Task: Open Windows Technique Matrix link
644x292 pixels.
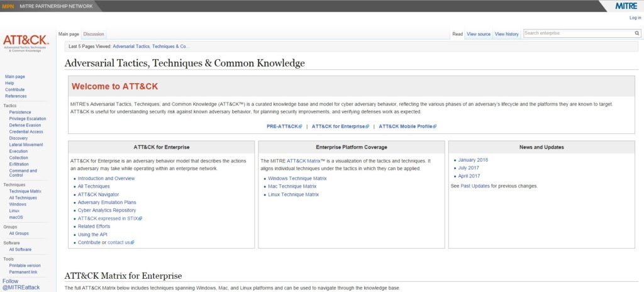Action: point(297,179)
